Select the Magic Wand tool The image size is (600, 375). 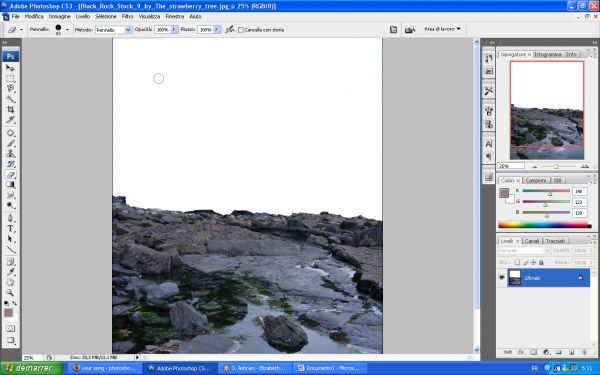pyautogui.click(x=10, y=99)
